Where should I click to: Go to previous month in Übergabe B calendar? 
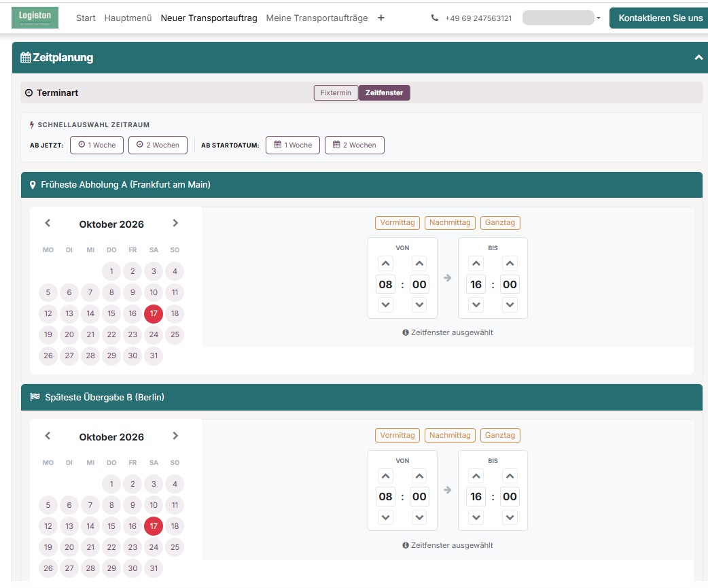[48, 436]
